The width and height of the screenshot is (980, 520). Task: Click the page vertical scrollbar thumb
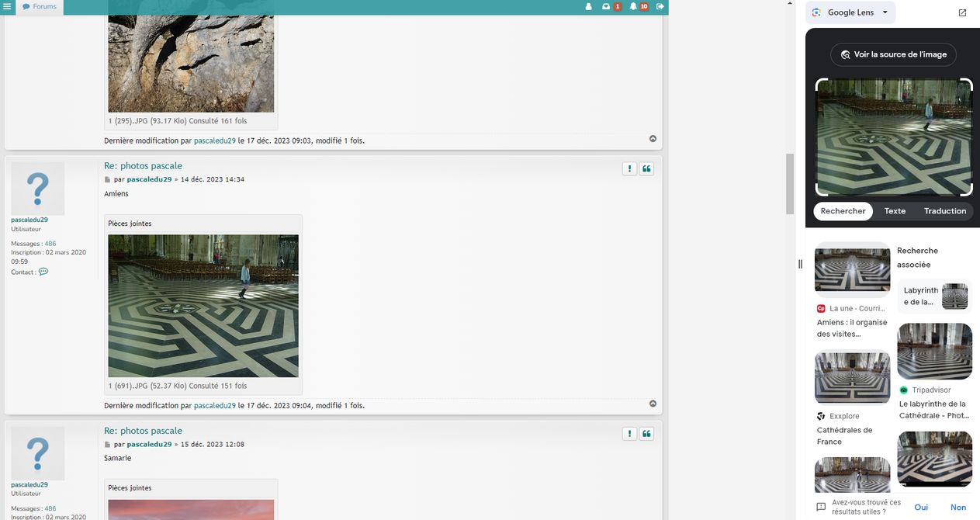790,184
